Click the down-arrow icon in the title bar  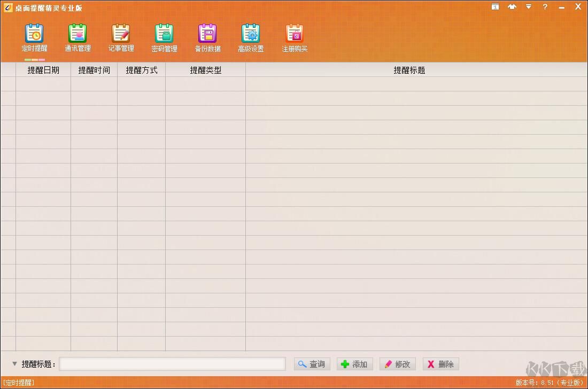click(x=528, y=6)
